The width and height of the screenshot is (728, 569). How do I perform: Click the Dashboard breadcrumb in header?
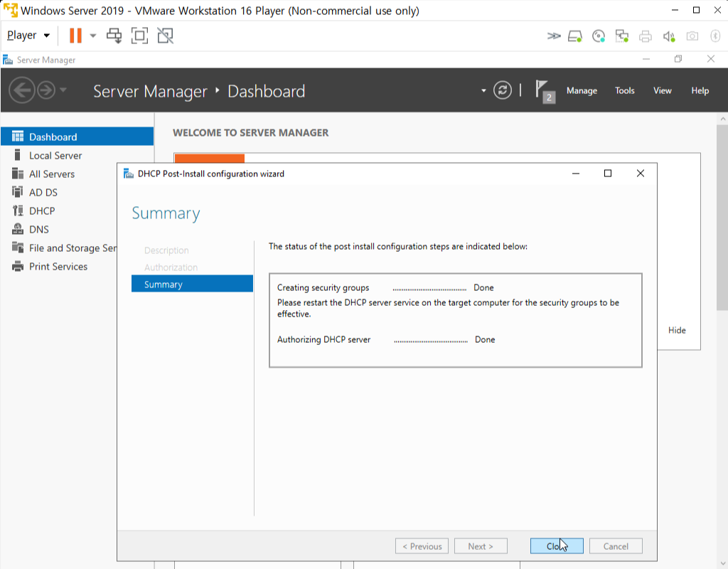(x=266, y=91)
